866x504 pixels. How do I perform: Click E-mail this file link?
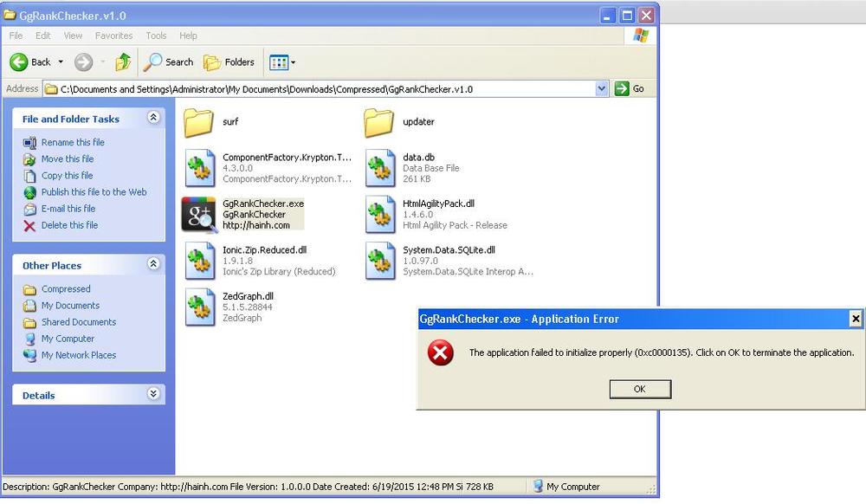click(x=68, y=208)
